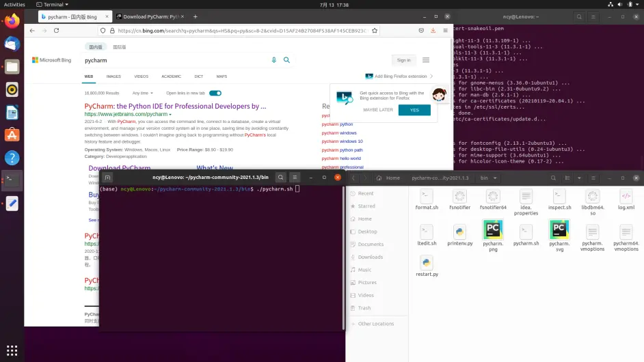Click Home in Files path bar
This screenshot has width=644, height=362.
388,178
